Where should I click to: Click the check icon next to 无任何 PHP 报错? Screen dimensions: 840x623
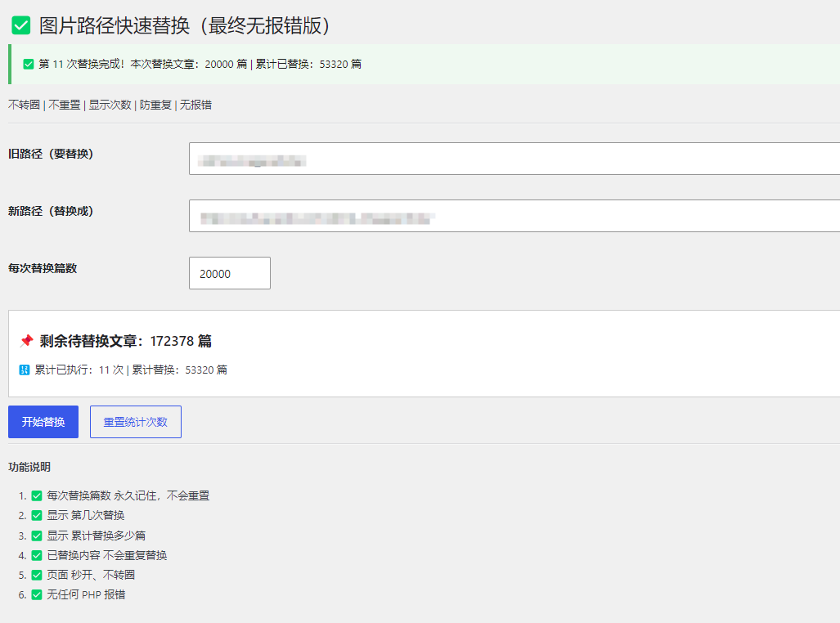coord(37,594)
